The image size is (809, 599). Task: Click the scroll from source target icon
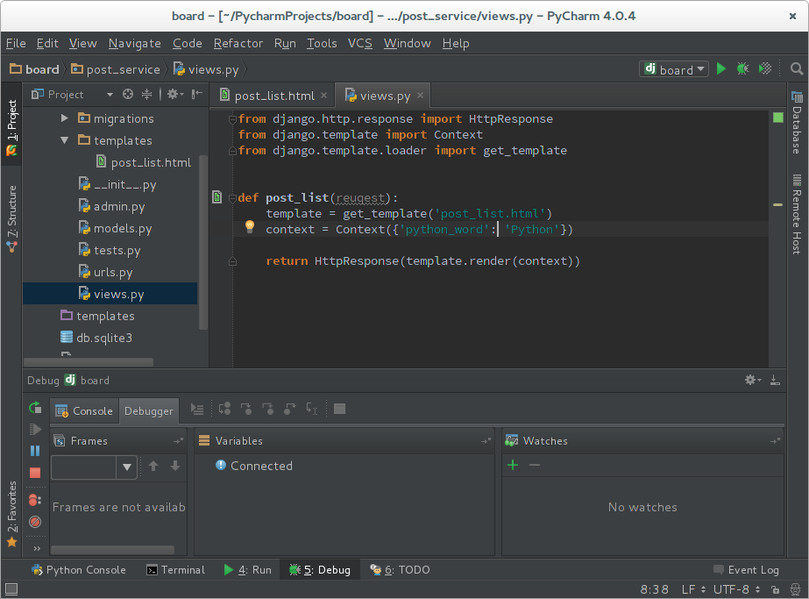coord(128,94)
